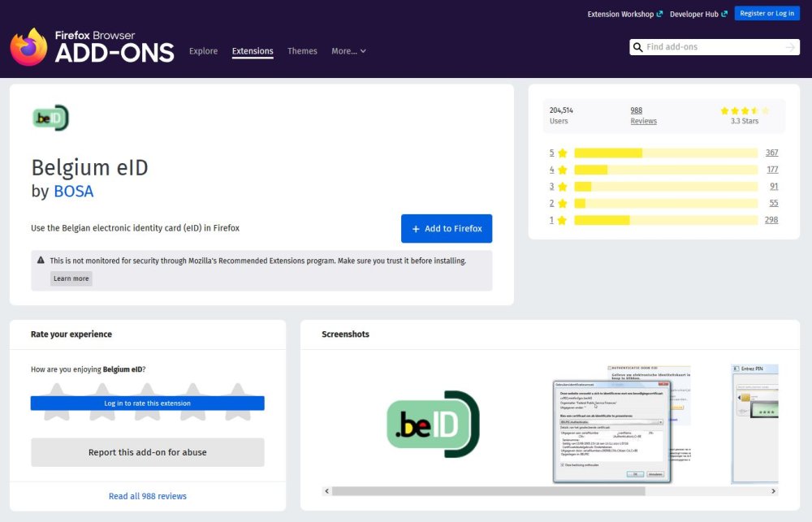
Task: Click the Learn more button
Action: tap(71, 278)
